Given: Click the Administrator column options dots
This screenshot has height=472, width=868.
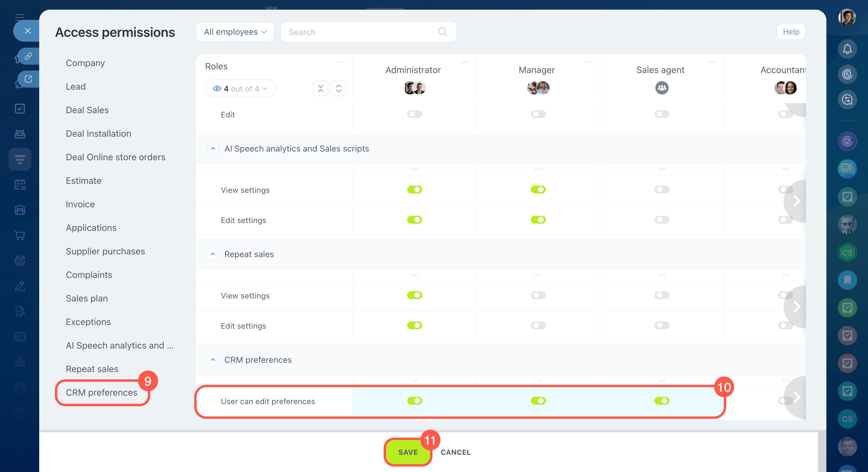Looking at the screenshot, I should [465, 62].
